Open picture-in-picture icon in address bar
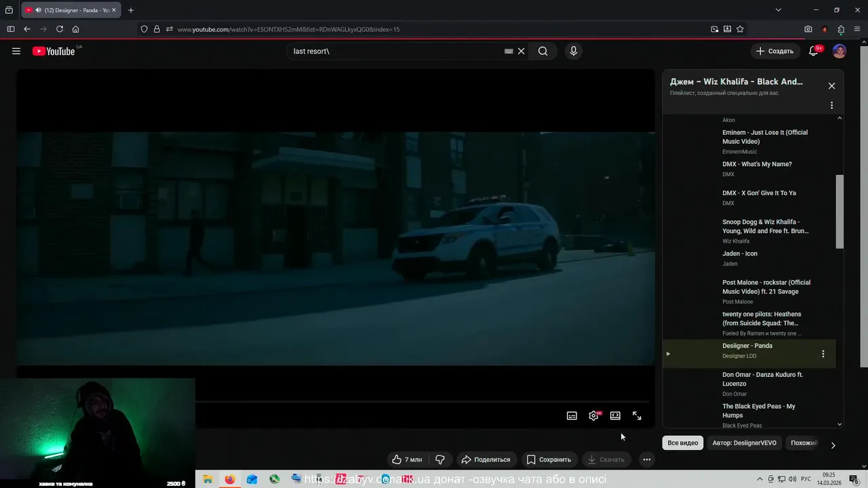The height and width of the screenshot is (488, 868). (x=715, y=29)
